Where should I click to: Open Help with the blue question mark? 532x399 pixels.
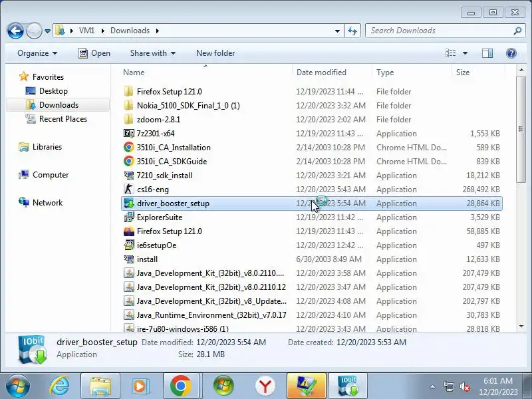tap(511, 53)
